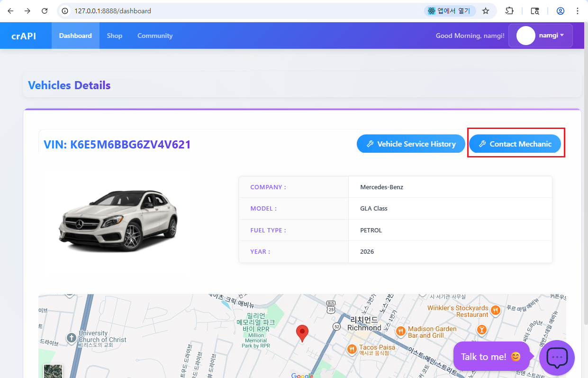Screen dimensions: 588x378
Task: Open the Community tab
Action: [x=155, y=36]
